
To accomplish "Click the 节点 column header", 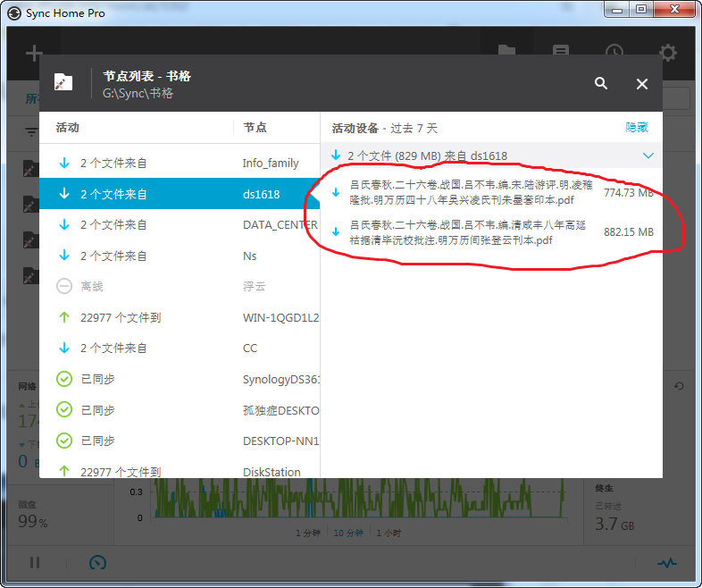I will (255, 128).
